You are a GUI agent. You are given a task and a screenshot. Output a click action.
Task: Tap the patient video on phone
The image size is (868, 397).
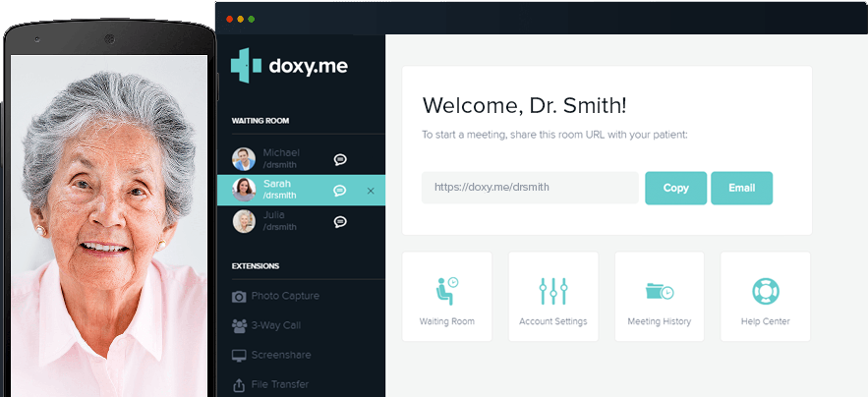coord(109,226)
